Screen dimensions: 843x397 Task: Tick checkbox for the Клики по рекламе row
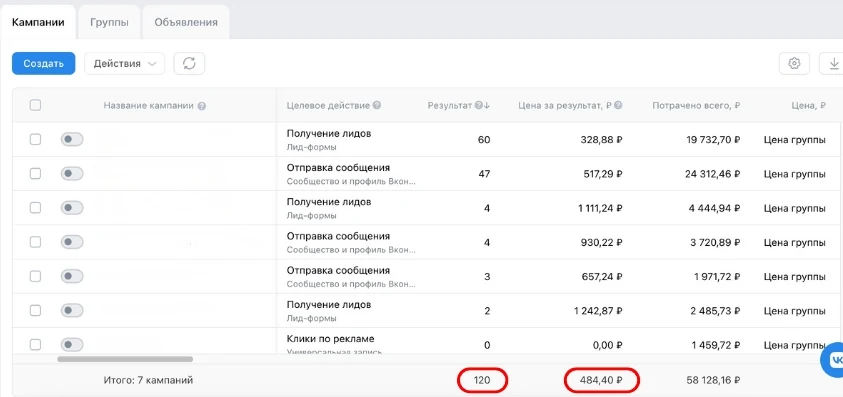tap(35, 344)
